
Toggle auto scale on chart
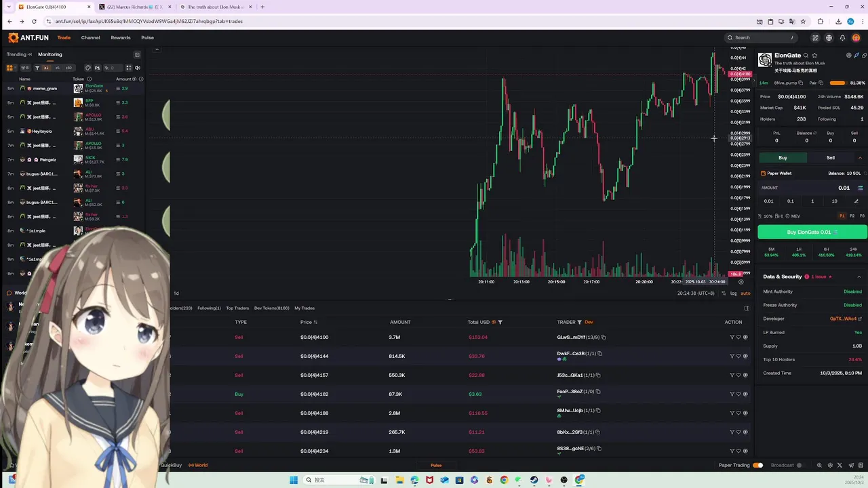pyautogui.click(x=745, y=293)
